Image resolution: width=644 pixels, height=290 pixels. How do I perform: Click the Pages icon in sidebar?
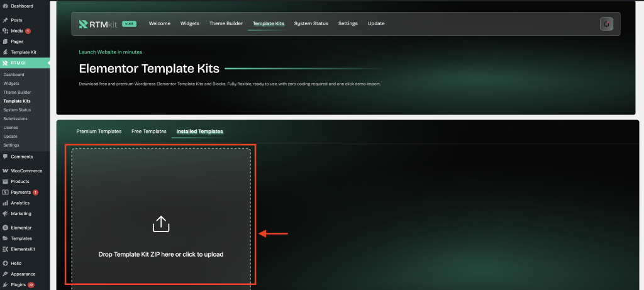coord(5,42)
